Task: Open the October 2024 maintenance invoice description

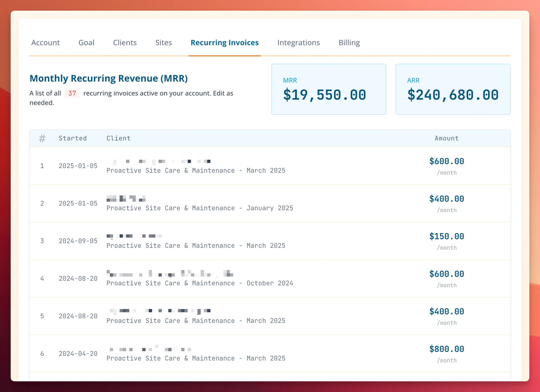Action: [x=200, y=283]
